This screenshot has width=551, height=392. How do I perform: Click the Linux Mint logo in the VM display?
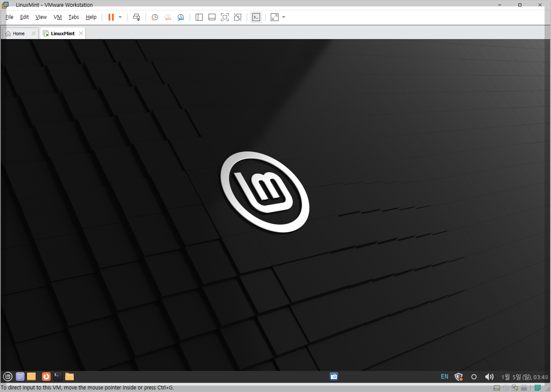(265, 192)
